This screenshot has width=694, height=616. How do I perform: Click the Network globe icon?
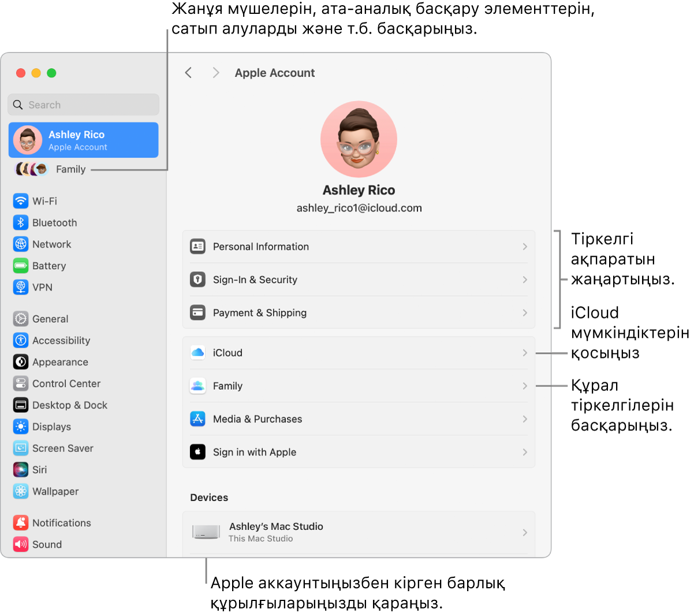21,244
